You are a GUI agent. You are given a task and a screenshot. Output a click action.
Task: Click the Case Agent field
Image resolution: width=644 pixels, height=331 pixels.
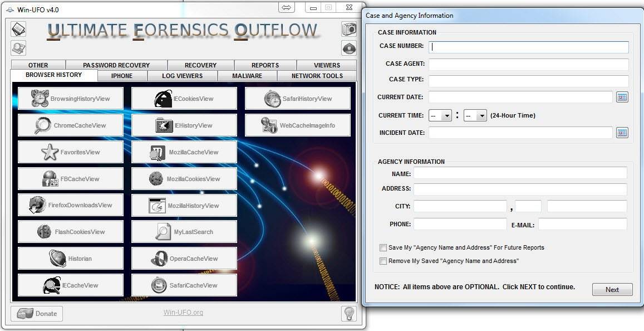coord(529,64)
